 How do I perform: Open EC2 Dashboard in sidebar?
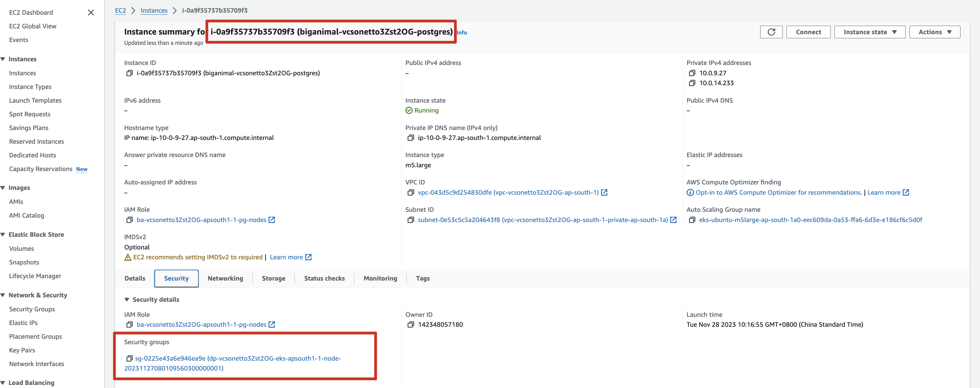click(x=31, y=13)
